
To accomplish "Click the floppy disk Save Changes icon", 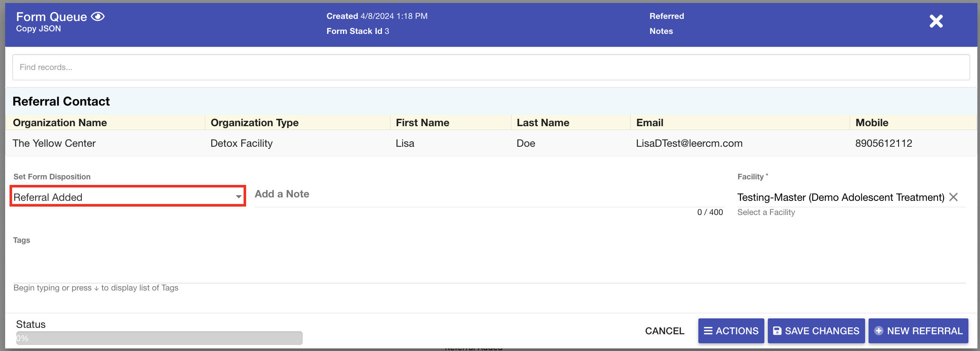I will coord(777,331).
